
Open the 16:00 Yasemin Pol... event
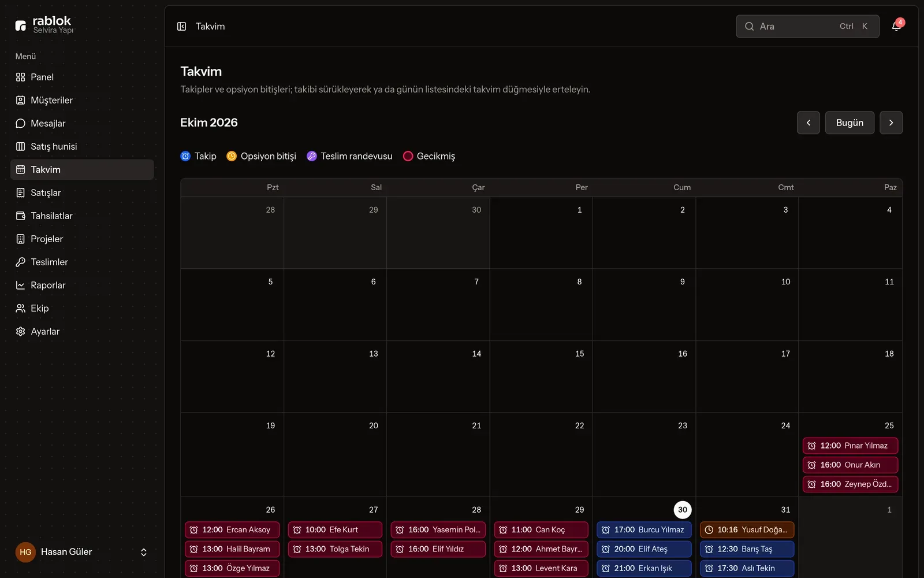(438, 530)
